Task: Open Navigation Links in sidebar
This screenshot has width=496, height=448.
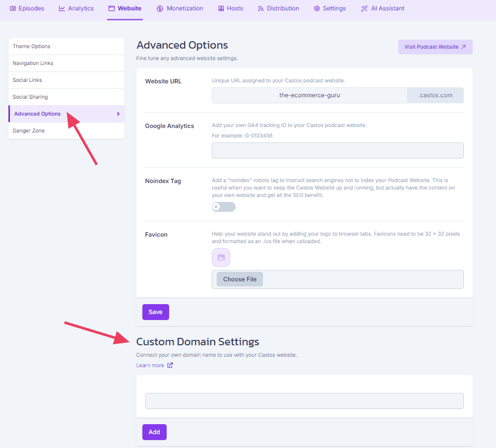Action: 66,64
